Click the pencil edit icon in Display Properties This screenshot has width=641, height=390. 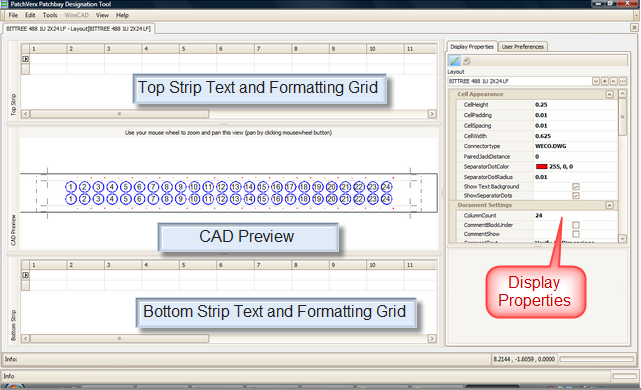pos(455,61)
